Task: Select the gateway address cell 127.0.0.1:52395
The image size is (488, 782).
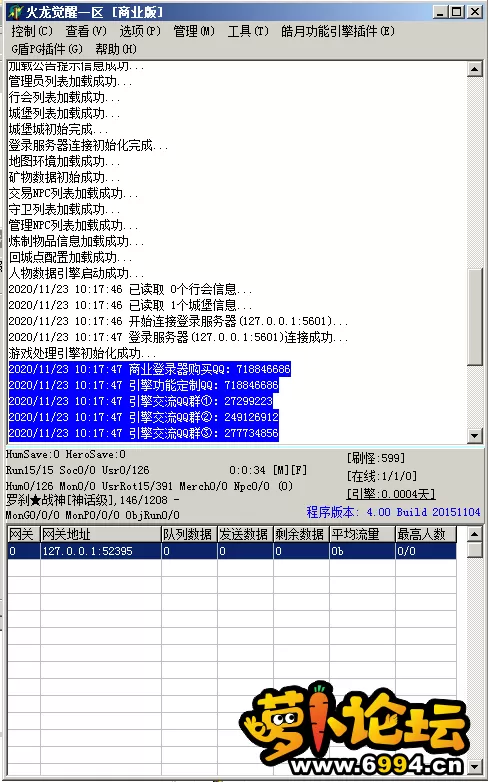Action: click(101, 551)
